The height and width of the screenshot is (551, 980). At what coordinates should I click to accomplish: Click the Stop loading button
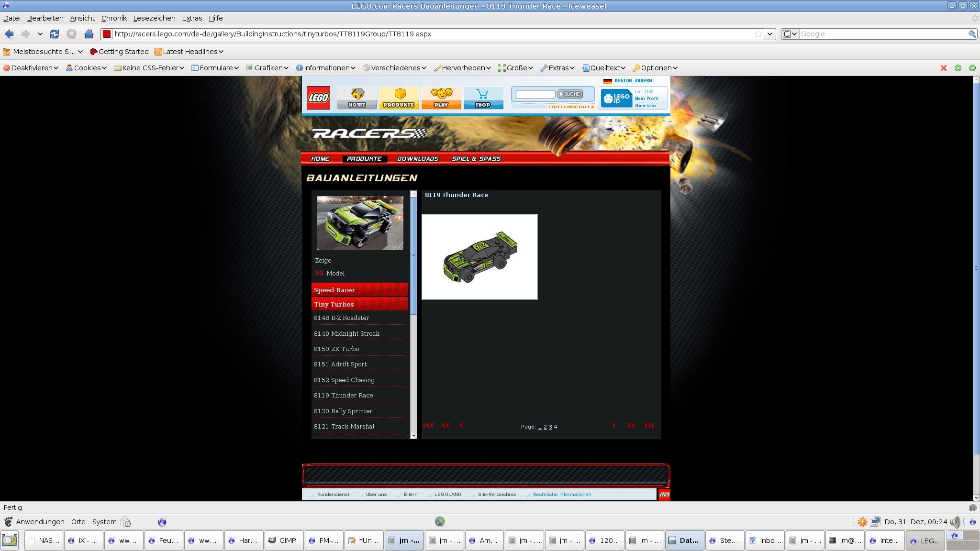click(72, 34)
